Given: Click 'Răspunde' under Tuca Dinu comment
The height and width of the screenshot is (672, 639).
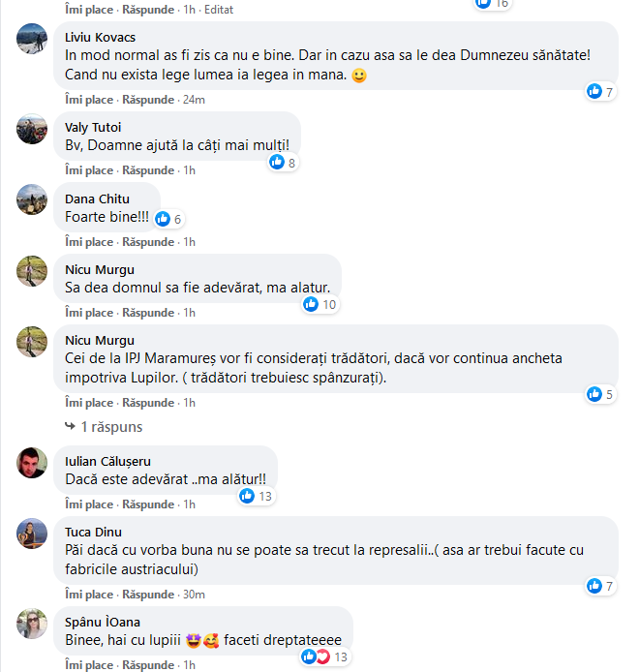Looking at the screenshot, I should (148, 594).
